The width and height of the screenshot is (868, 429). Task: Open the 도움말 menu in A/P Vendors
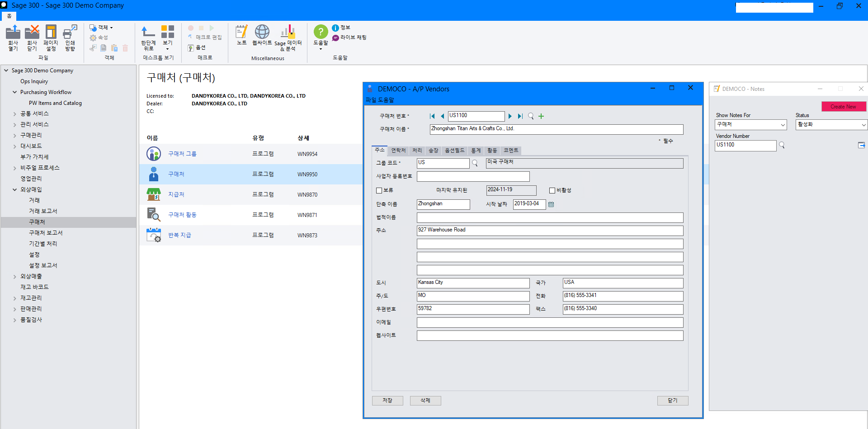click(x=386, y=100)
